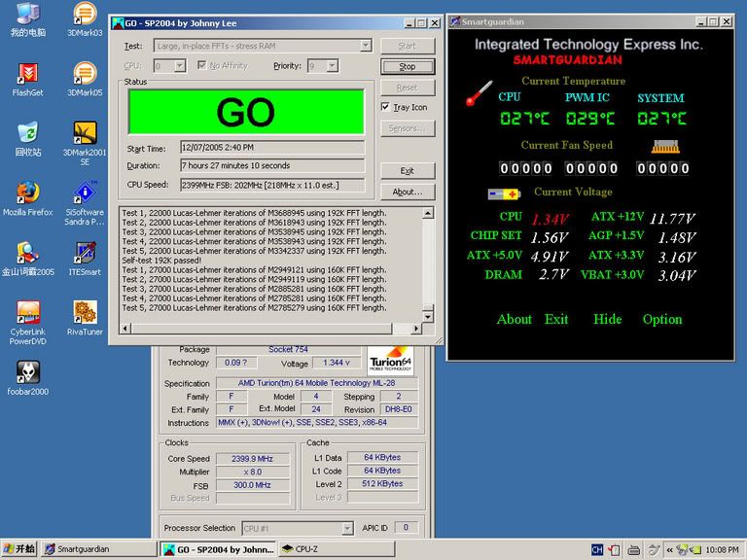Click the log horizontal scrollbar right arrow
747x560 pixels.
pyautogui.click(x=416, y=329)
